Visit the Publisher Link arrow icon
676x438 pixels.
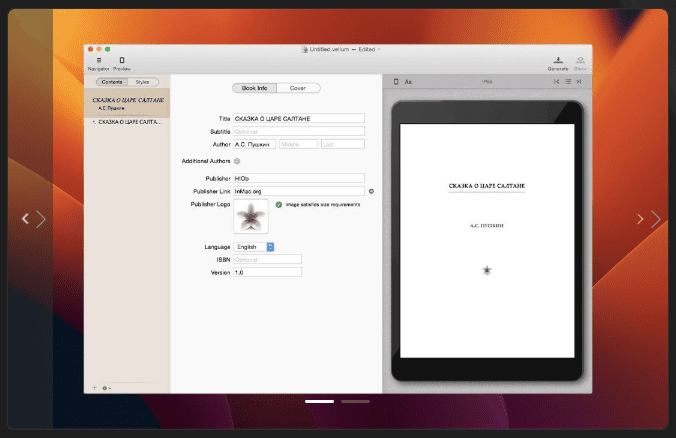pyautogui.click(x=371, y=191)
